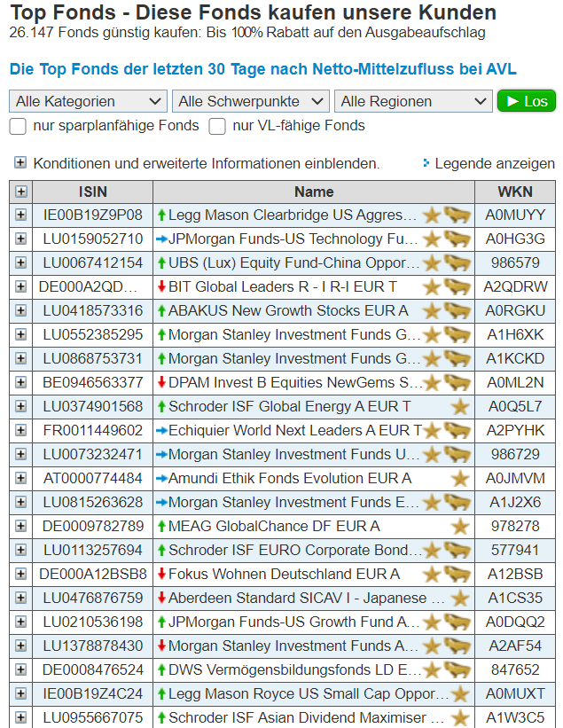The image size is (563, 728).
Task: Click star icon for UBS China Opportunity fund
Action: pos(431,262)
